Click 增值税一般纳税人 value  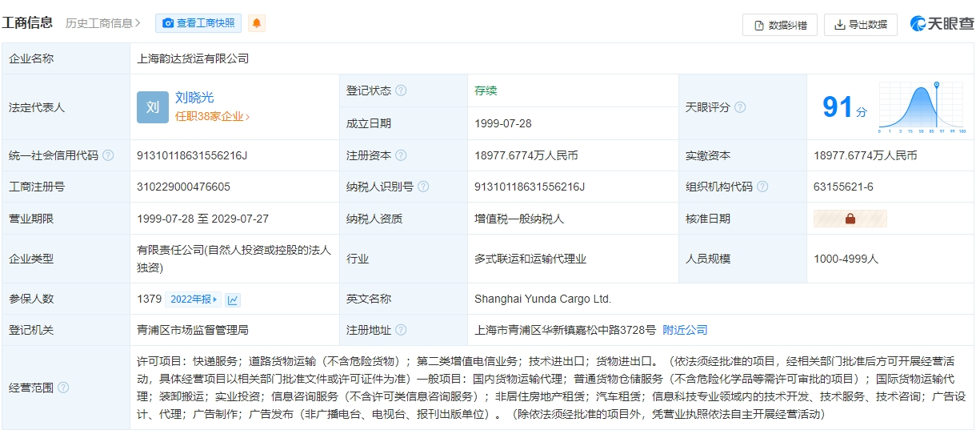tap(519, 219)
